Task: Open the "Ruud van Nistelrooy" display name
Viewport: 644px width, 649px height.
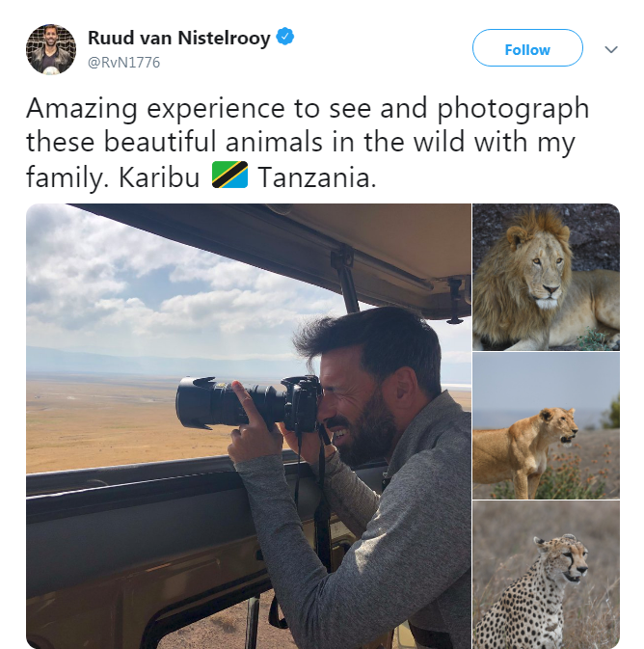Action: (x=179, y=39)
